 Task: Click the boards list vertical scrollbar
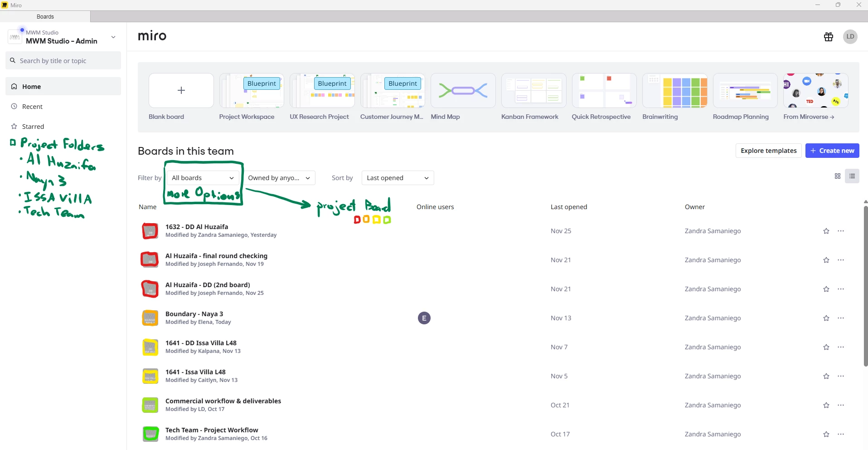865,286
